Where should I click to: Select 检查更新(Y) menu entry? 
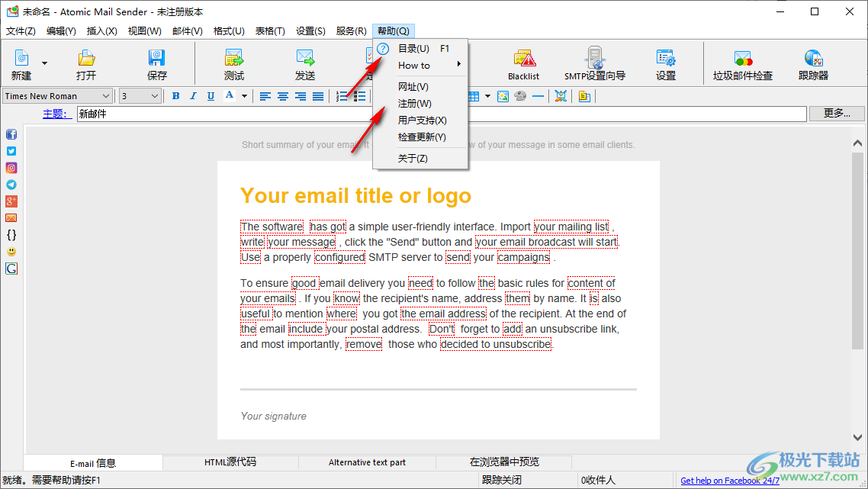pos(421,137)
